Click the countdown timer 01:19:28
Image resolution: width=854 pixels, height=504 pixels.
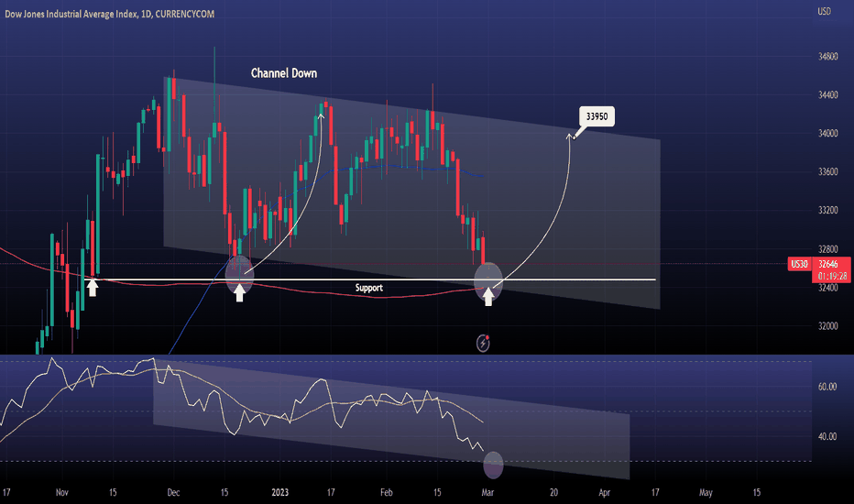click(x=832, y=276)
